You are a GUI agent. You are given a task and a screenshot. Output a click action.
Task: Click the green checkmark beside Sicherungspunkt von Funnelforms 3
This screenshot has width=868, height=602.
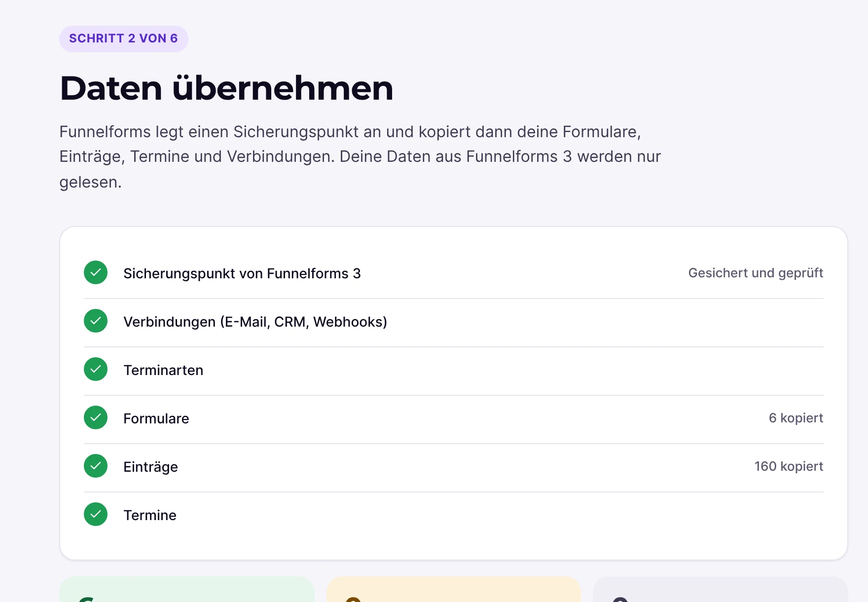96,272
